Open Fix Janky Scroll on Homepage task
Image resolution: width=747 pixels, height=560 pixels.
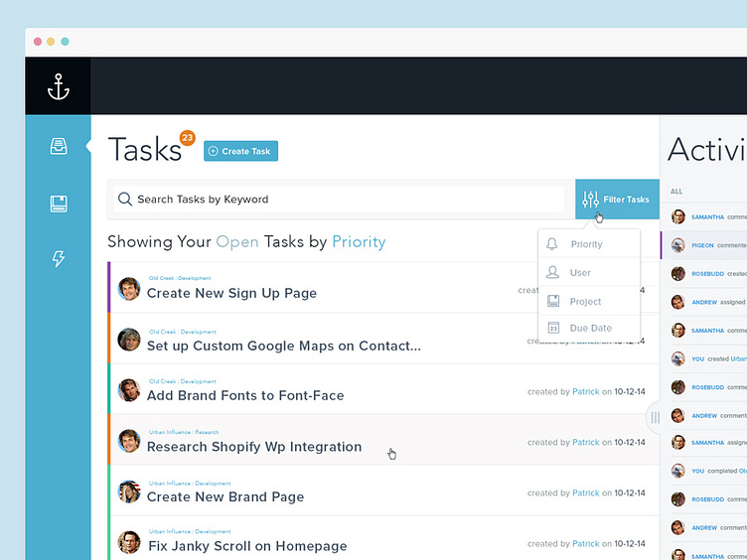(x=247, y=546)
